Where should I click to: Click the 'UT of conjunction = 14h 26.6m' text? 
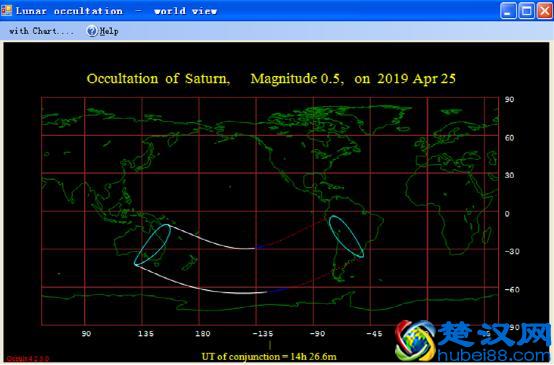click(x=269, y=357)
